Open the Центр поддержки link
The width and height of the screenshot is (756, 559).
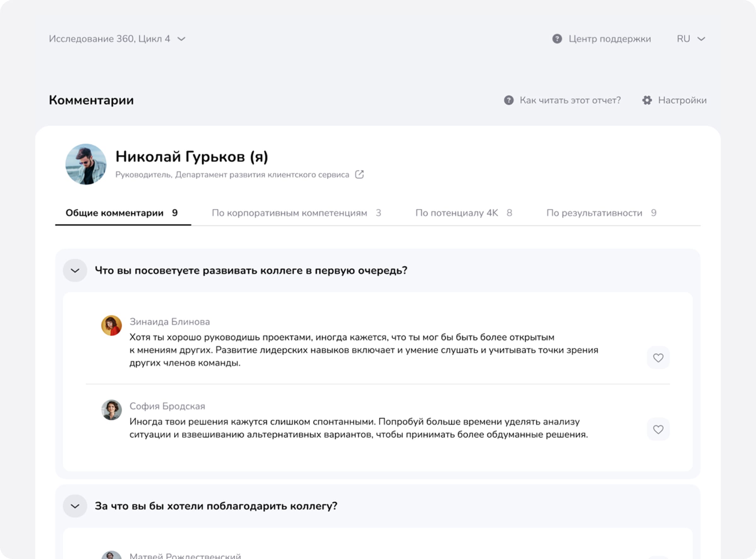pyautogui.click(x=610, y=39)
